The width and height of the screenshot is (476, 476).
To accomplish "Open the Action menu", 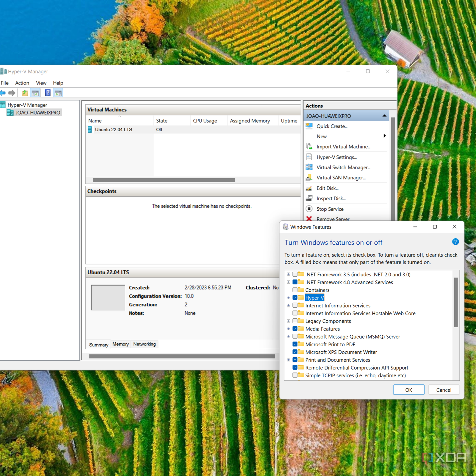I will [x=22, y=83].
